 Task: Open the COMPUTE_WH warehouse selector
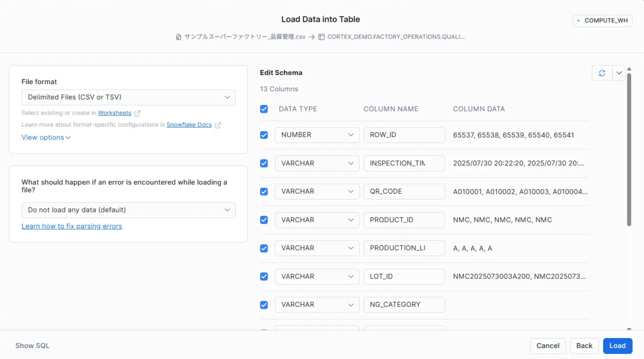(602, 21)
